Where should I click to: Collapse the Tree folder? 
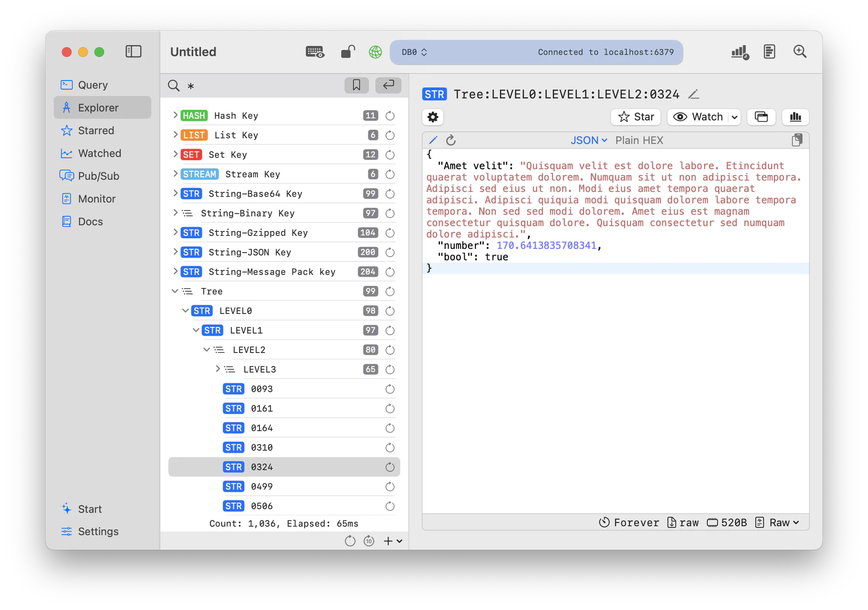[x=175, y=291]
